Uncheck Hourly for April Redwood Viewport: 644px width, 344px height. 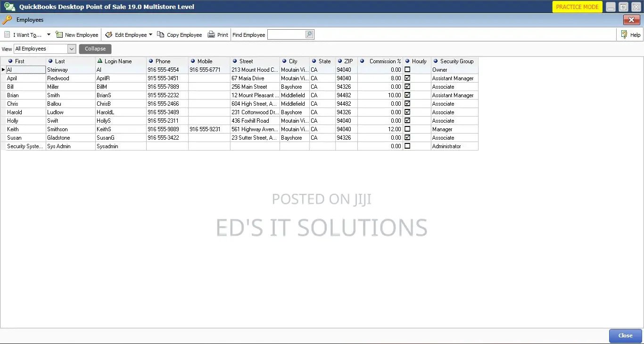pos(407,78)
